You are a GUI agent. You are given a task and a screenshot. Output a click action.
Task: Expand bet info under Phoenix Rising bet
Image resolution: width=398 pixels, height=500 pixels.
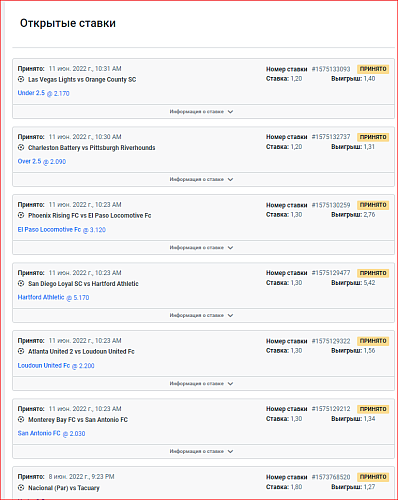click(x=203, y=248)
